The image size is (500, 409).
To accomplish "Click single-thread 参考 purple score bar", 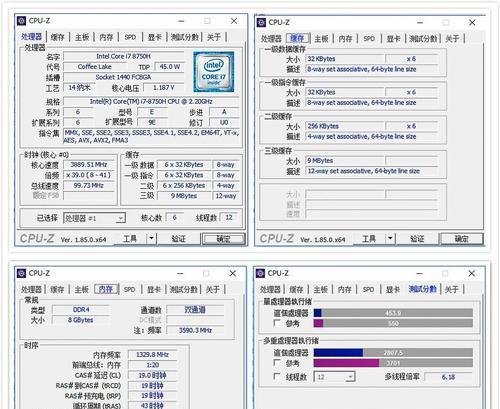I will click(393, 323).
